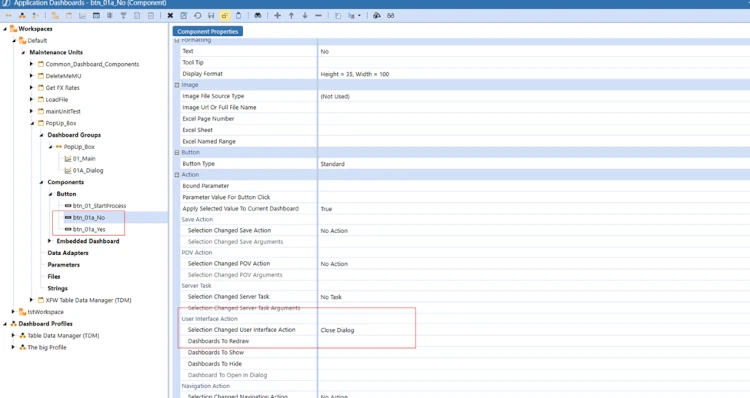Expand the XFW Table Data Manager (TDM) unit
This screenshot has height=398, width=750.
(x=32, y=300)
